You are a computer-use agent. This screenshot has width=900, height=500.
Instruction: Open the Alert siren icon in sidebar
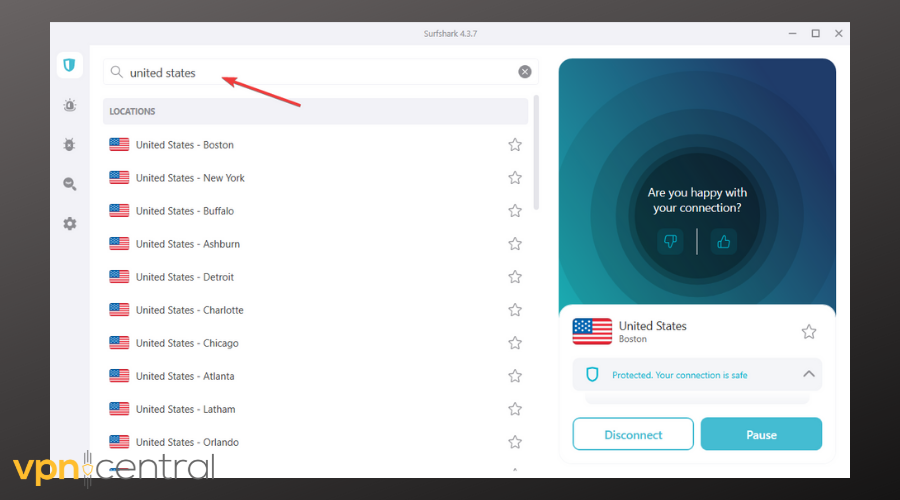pos(69,105)
